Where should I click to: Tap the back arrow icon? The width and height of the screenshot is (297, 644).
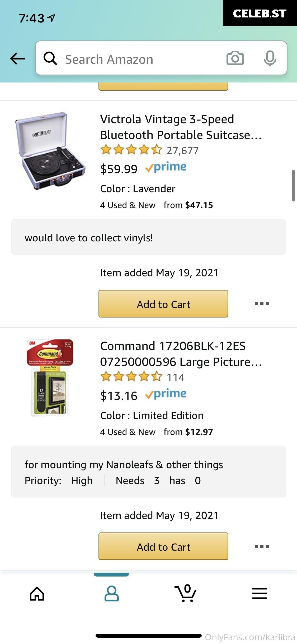pos(17,58)
